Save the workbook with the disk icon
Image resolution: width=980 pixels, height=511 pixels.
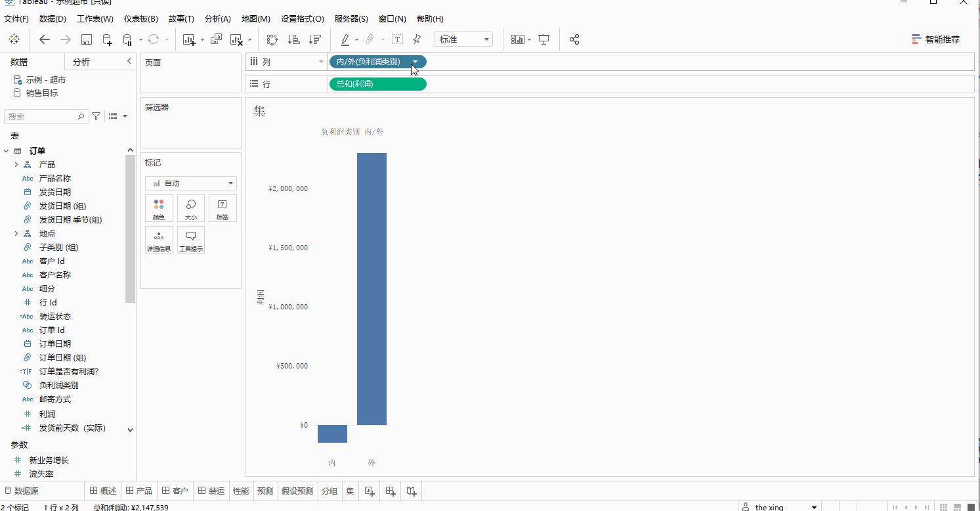pos(87,39)
